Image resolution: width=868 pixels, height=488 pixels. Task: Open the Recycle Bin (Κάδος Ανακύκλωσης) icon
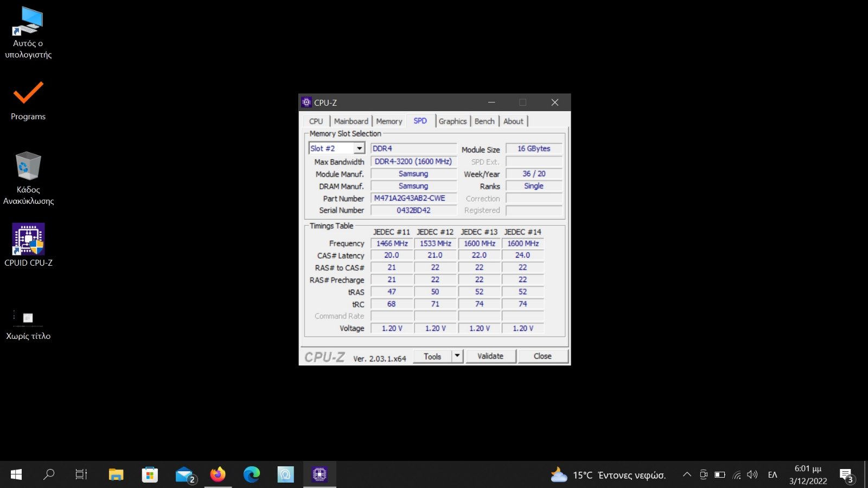click(28, 178)
